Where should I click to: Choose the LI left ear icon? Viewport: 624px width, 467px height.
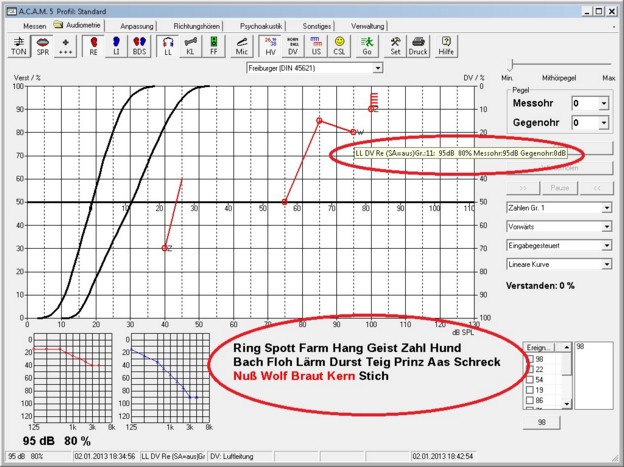pyautogui.click(x=116, y=46)
